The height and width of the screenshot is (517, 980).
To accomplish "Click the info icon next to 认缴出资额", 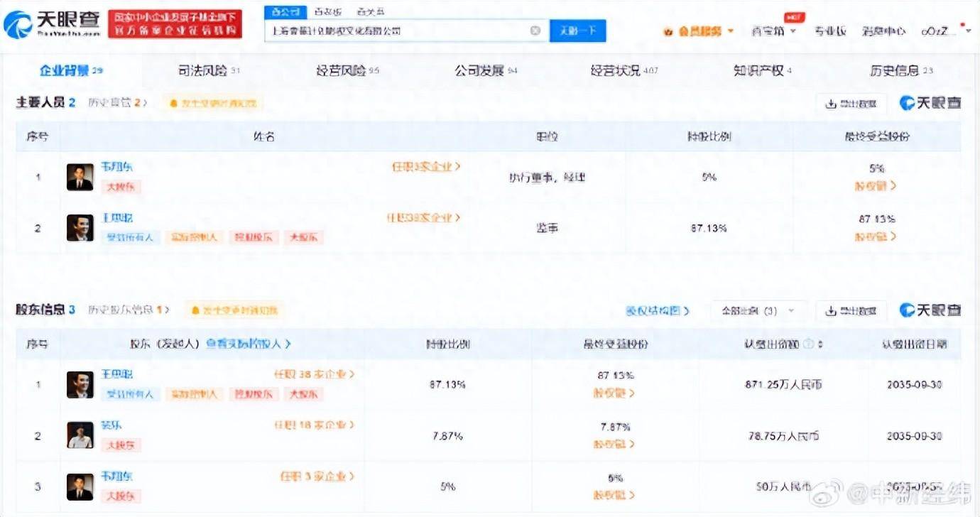I will (x=809, y=344).
